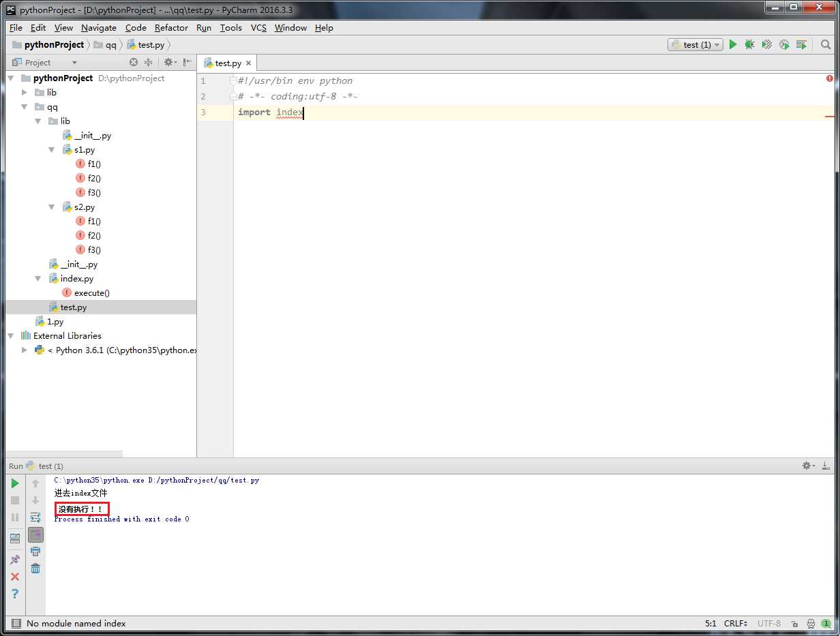Click 'Process finished with exit code 0' text
This screenshot has width=840, height=636.
(x=121, y=519)
